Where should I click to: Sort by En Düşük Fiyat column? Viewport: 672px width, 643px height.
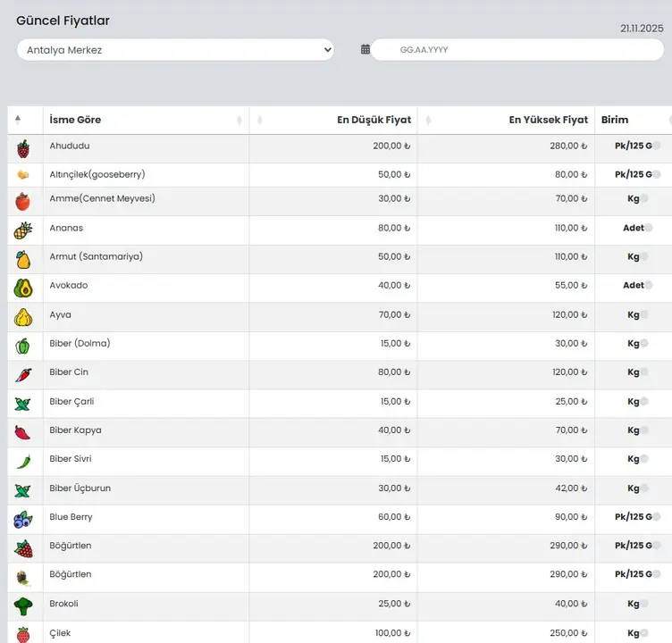[x=374, y=120]
